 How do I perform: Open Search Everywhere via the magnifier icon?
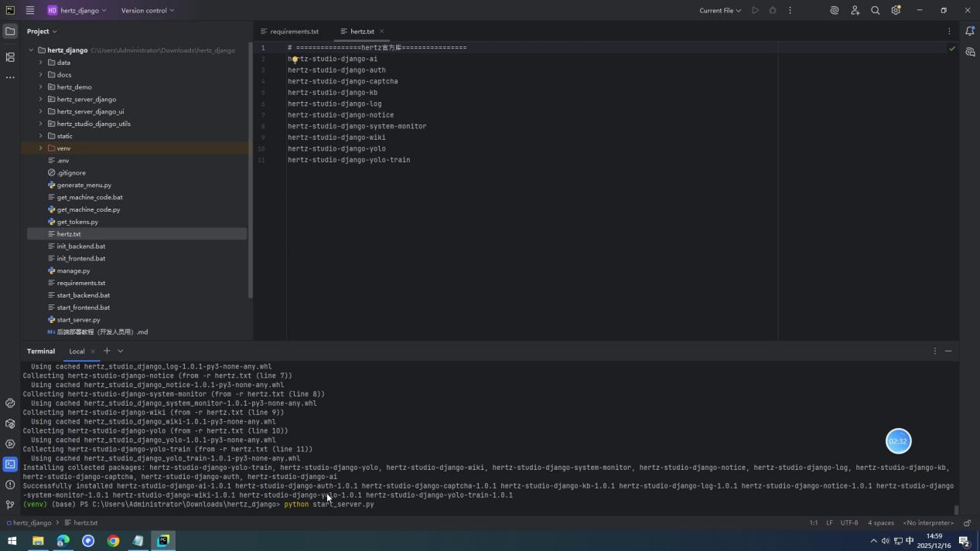[875, 10]
